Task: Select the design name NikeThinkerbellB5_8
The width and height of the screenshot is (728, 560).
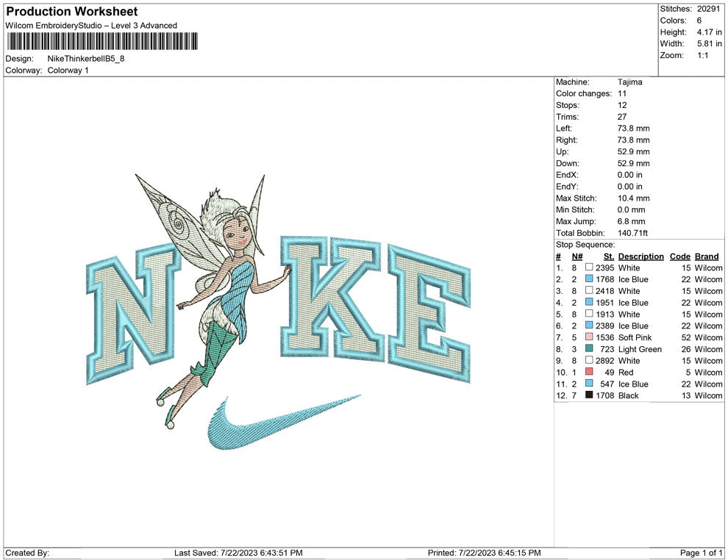Action: [86, 59]
